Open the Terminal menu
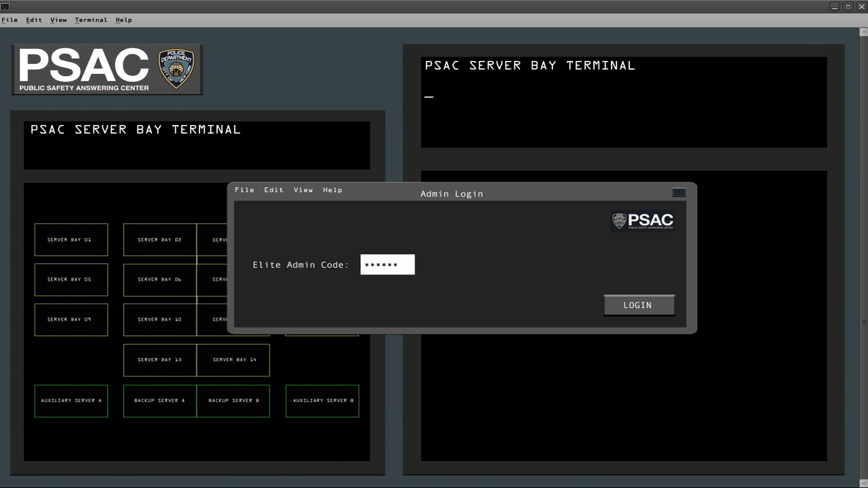 90,20
